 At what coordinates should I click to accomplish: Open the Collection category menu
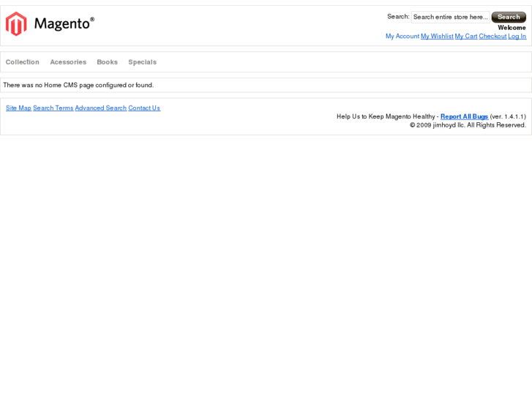23,62
